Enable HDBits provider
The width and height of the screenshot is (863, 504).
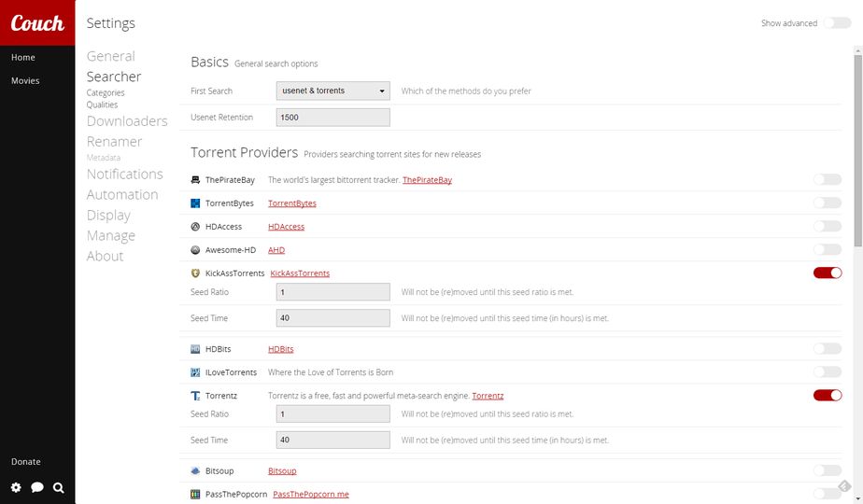828,348
